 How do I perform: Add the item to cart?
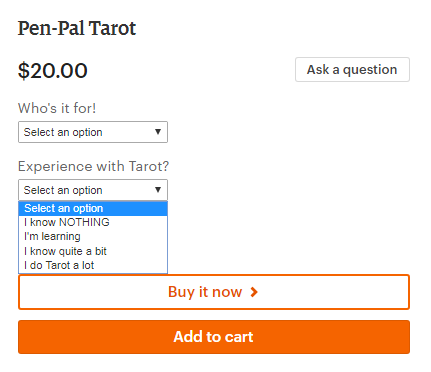214,337
